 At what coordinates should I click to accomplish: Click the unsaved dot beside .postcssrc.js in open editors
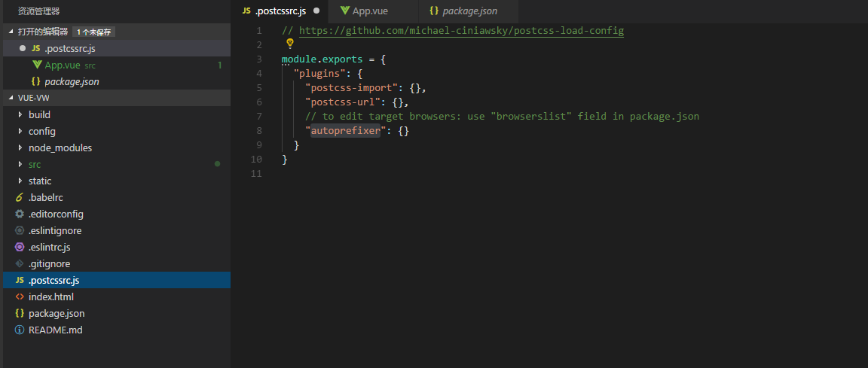[22, 48]
